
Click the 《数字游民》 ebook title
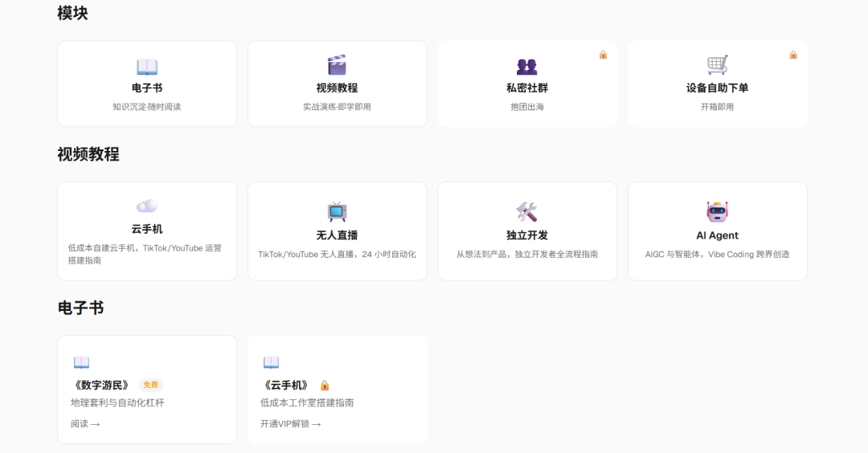(101, 385)
